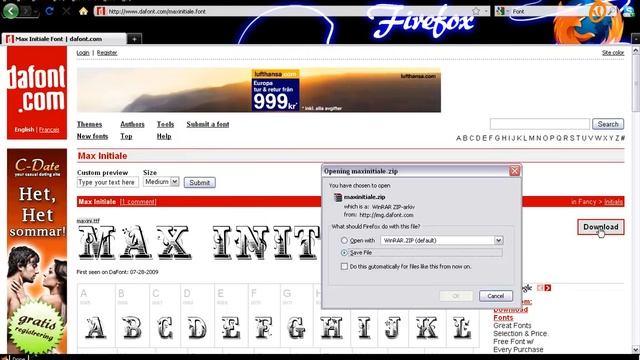Browse fonts starting with letter M

pos(531,138)
